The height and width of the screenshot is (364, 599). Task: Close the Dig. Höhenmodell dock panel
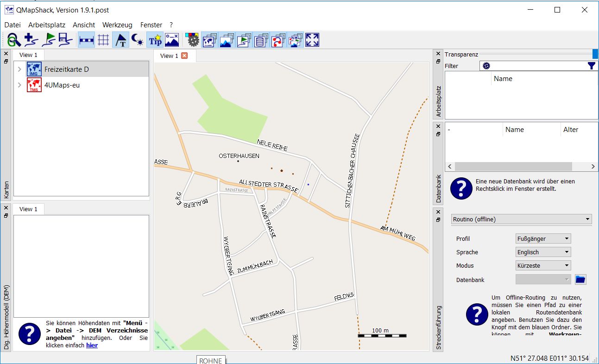coord(6,207)
